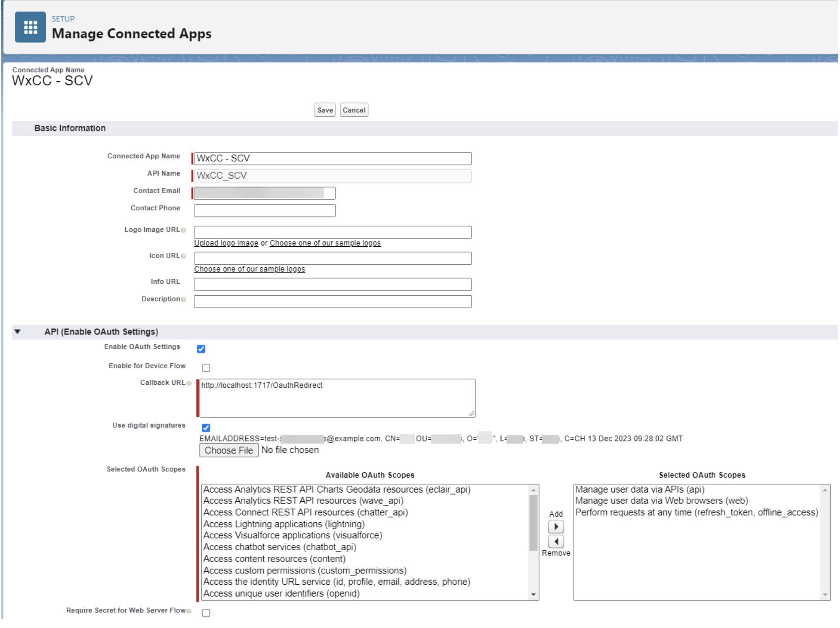Toggle the Enable OAuth Settings checkbox
The width and height of the screenshot is (840, 628).
tap(201, 349)
